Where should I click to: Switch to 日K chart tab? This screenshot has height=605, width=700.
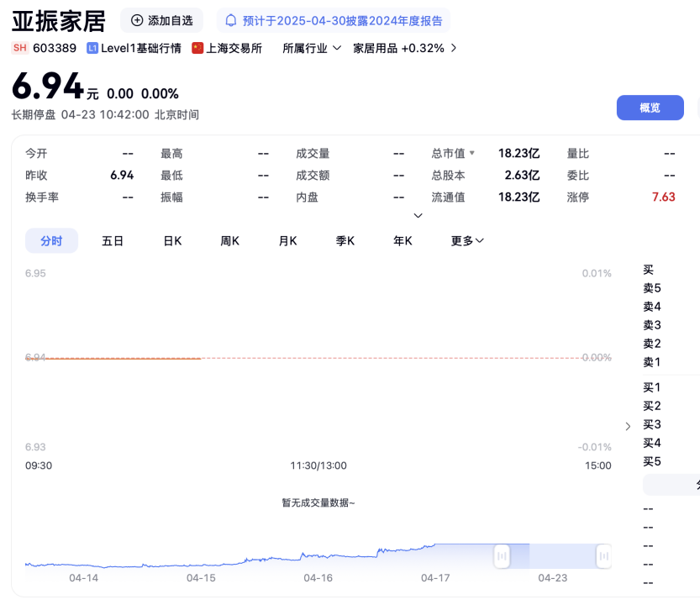[172, 241]
